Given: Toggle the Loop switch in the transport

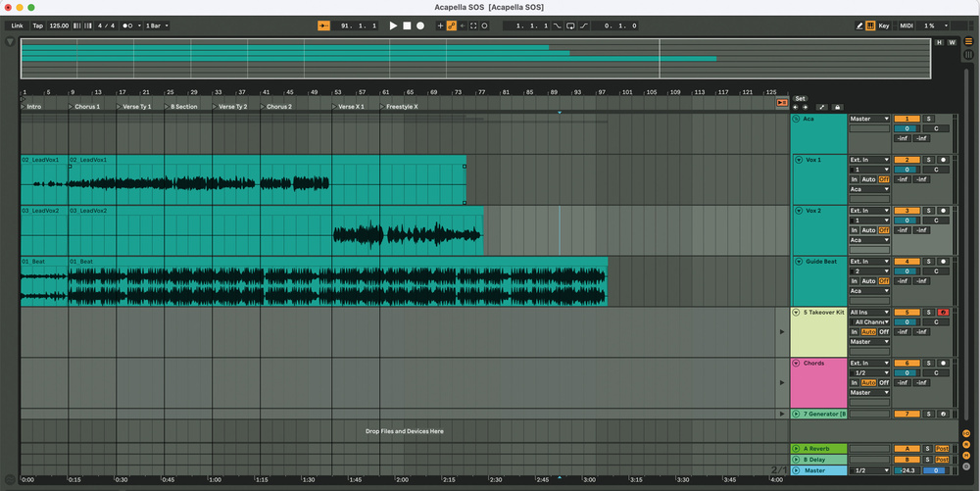Looking at the screenshot, I should (570, 25).
